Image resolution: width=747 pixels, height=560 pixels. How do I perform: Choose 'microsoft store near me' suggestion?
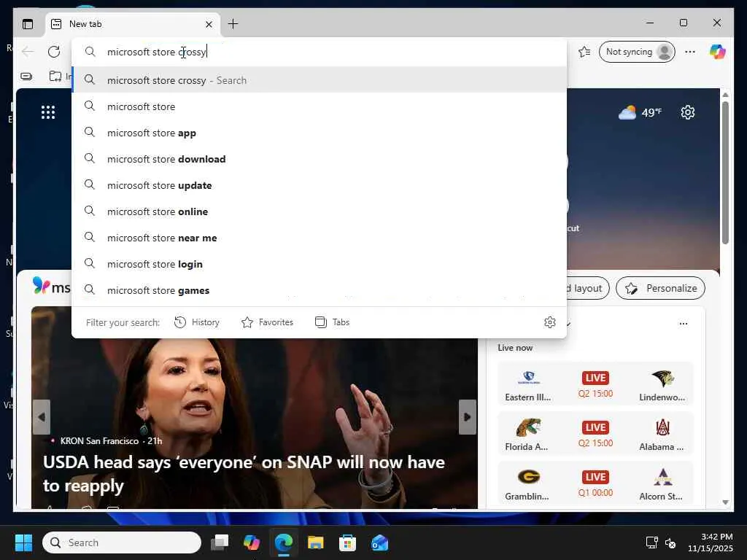[x=320, y=238]
